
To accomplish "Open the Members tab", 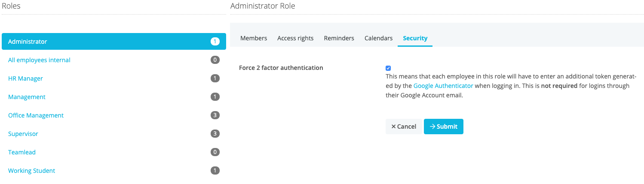I will click(x=254, y=38).
